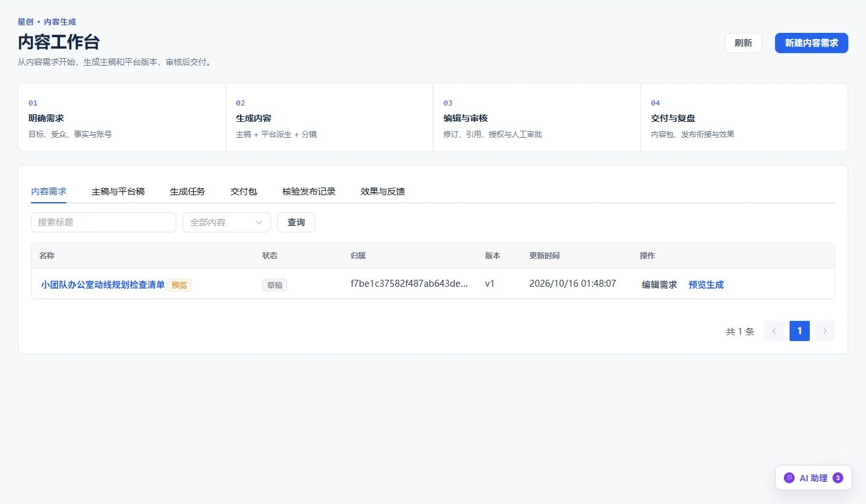Image resolution: width=866 pixels, height=504 pixels.
Task: Click the 刷新 button
Action: coord(743,43)
